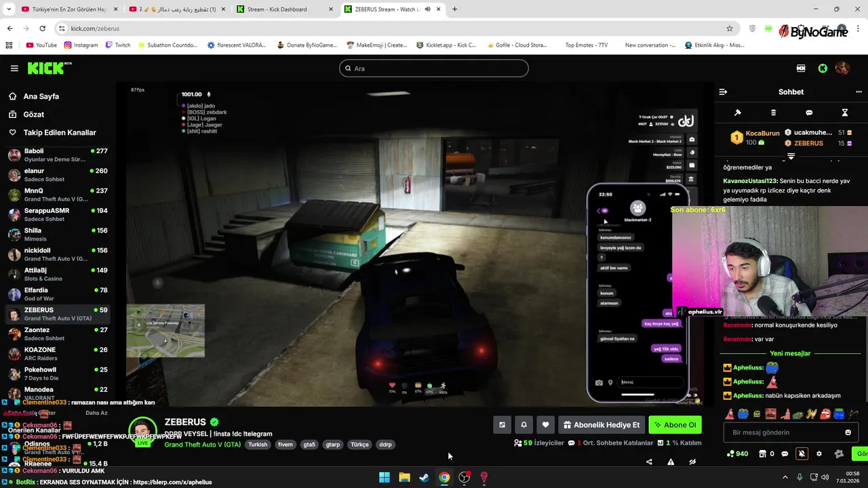Image resolution: width=868 pixels, height=488 pixels.
Task: Click the hourglass slow-mode icon
Action: (845, 113)
